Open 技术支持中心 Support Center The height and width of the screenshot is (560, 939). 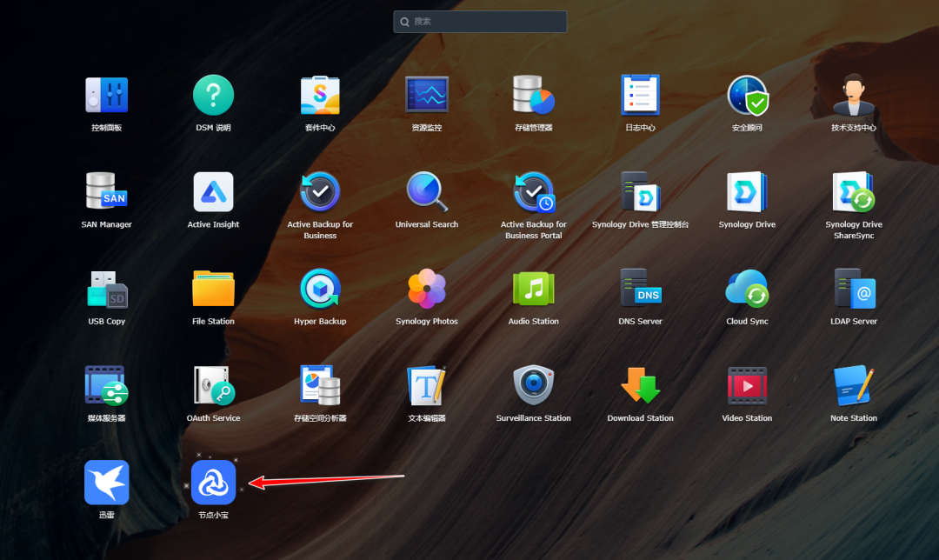[x=854, y=96]
